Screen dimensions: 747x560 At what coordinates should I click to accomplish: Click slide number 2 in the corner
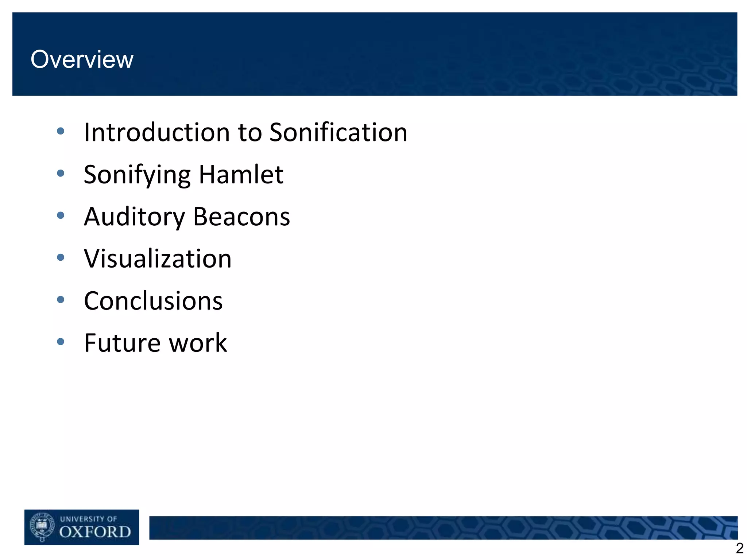click(x=739, y=548)
